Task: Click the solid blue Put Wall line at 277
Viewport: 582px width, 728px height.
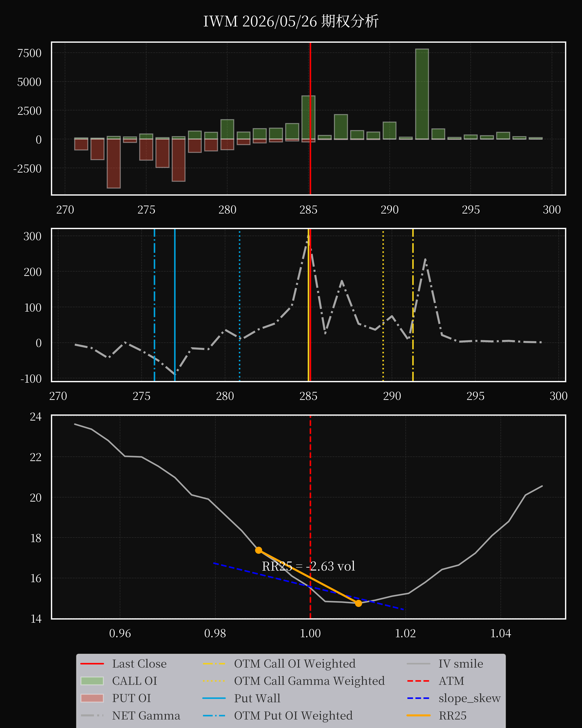Action: click(x=175, y=305)
